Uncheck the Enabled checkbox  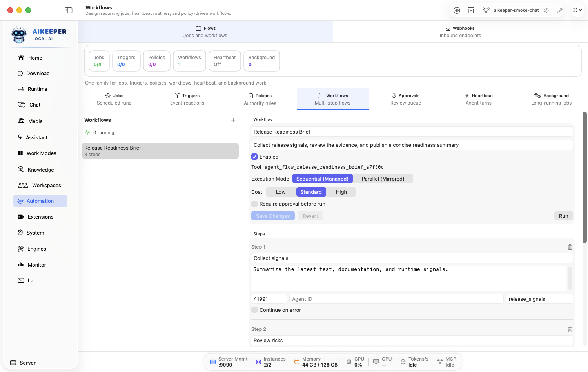254,157
